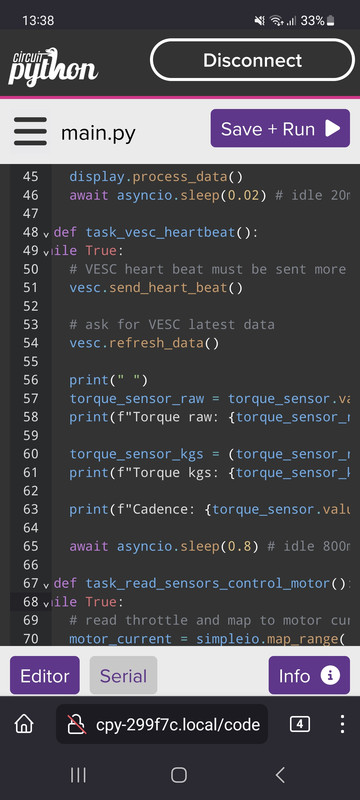Click the CircuitPython logo
This screenshot has height=800, width=360.
[54, 66]
